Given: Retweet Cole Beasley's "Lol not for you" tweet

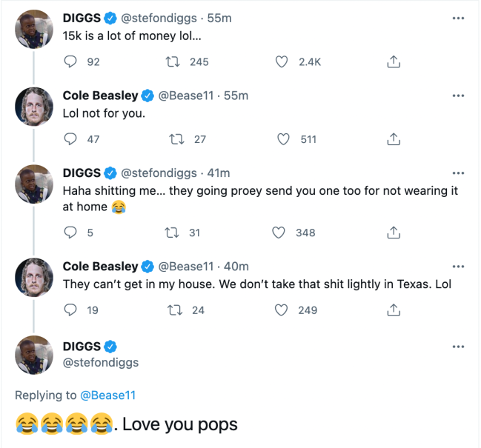Looking at the screenshot, I should [178, 138].
